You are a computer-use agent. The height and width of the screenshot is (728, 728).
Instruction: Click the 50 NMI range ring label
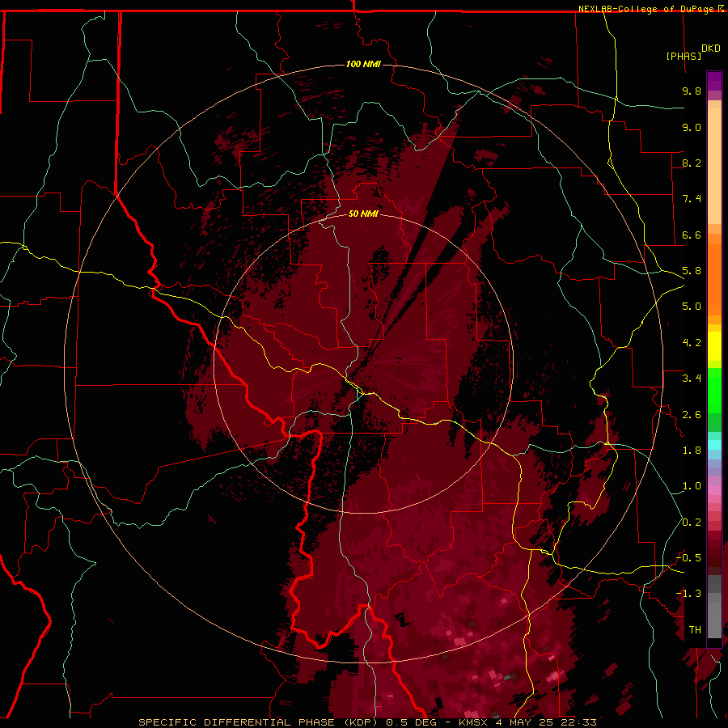[363, 214]
